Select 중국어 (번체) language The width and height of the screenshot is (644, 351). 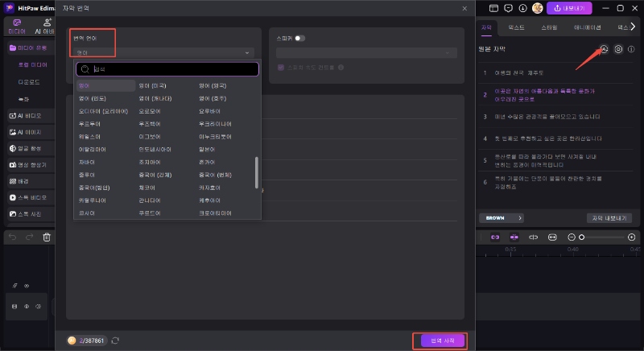215,175
